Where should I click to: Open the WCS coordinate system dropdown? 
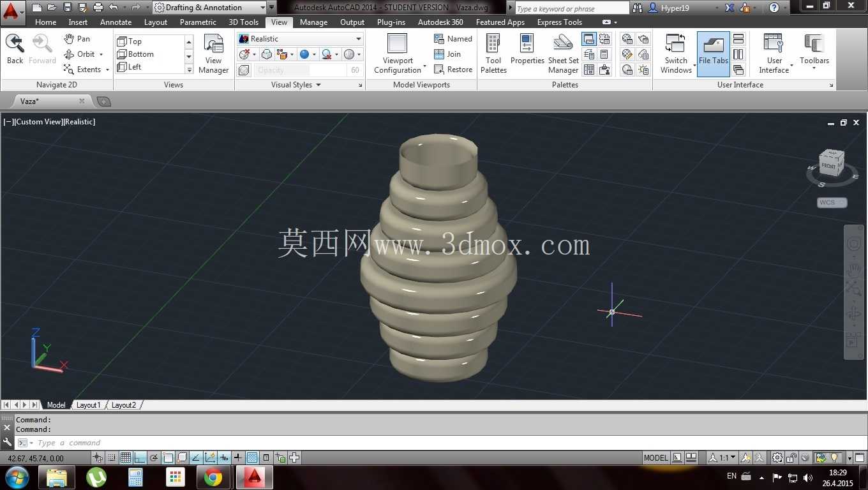(x=832, y=202)
